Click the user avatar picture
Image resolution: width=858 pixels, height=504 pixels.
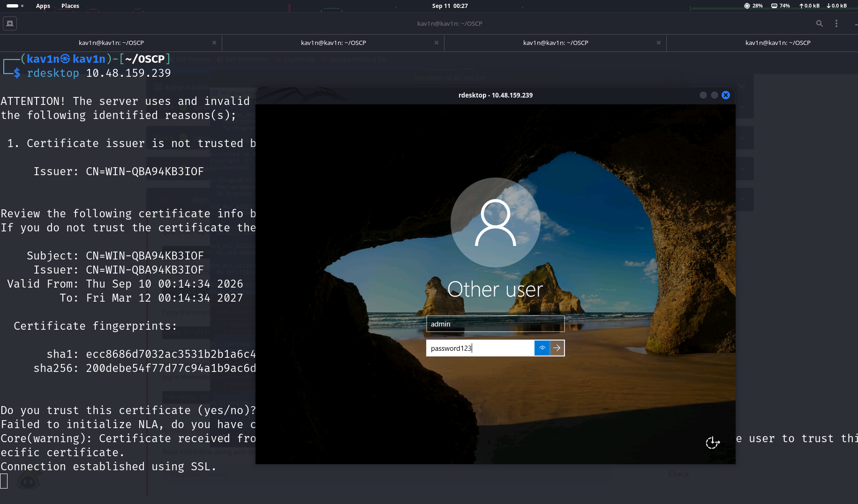click(x=495, y=222)
